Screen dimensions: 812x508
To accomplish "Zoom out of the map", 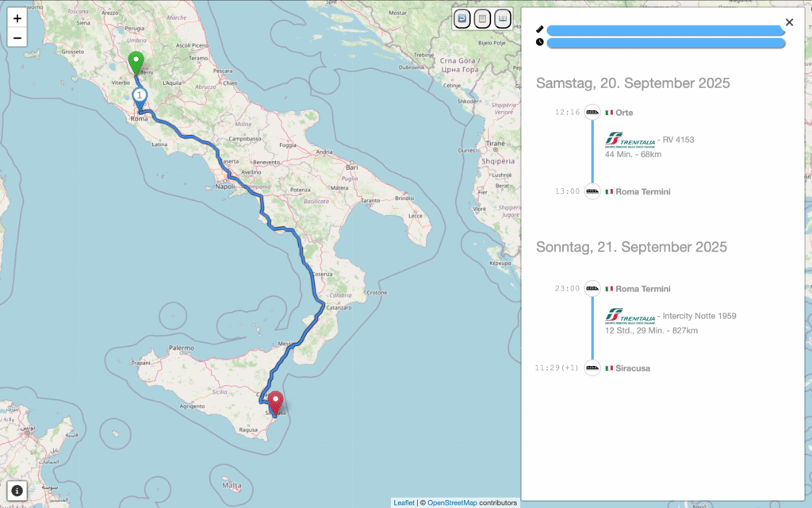I will click(x=17, y=37).
